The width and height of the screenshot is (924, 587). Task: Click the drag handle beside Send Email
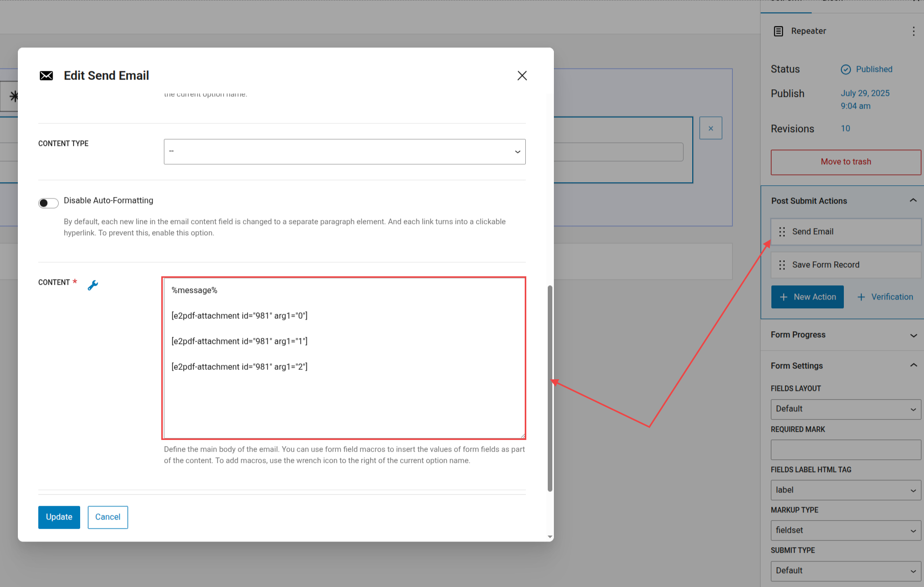(x=782, y=232)
